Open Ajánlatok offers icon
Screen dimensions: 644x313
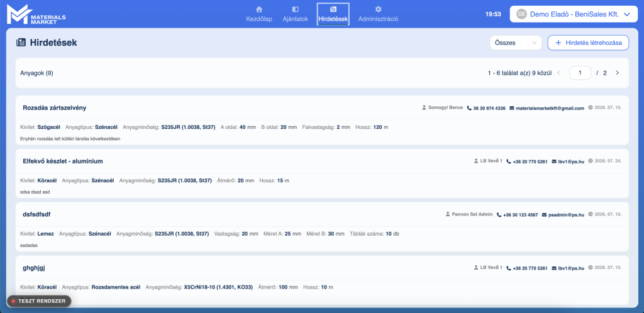(295, 9)
